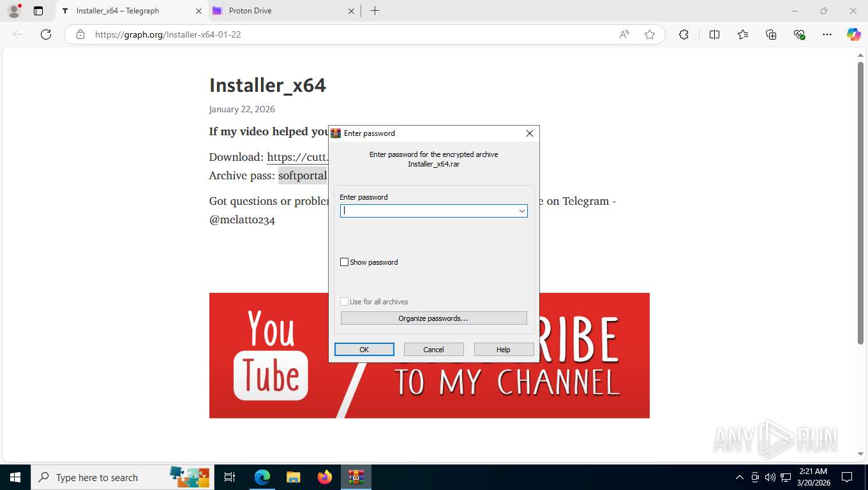Click WinRAR icon in dialog title bar

click(x=336, y=133)
